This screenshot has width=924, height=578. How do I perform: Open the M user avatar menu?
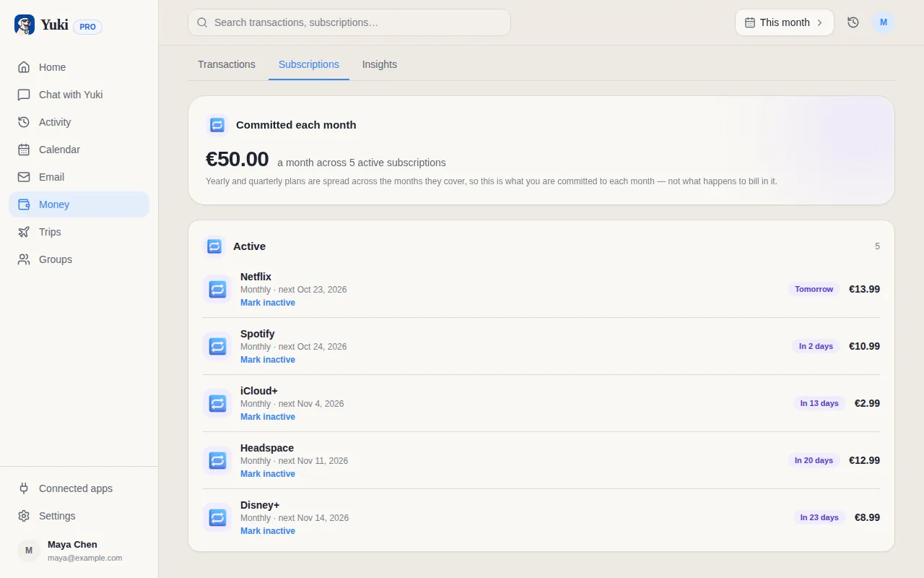point(884,22)
